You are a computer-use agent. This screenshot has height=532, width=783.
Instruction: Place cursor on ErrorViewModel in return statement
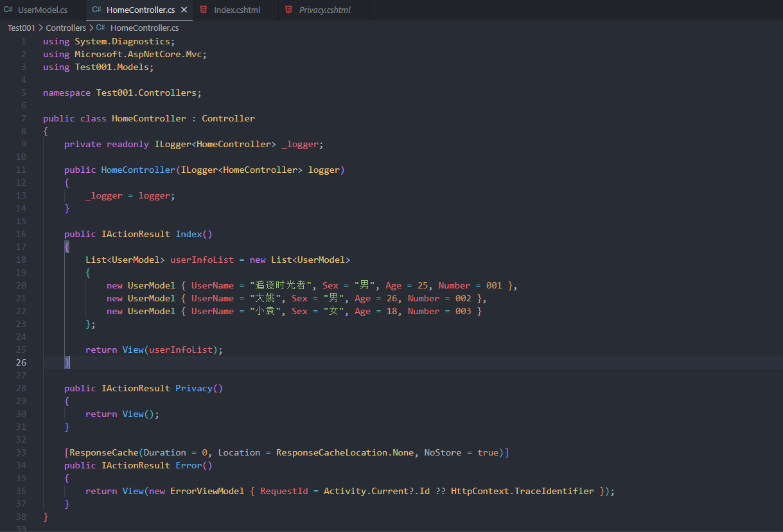tap(207, 491)
